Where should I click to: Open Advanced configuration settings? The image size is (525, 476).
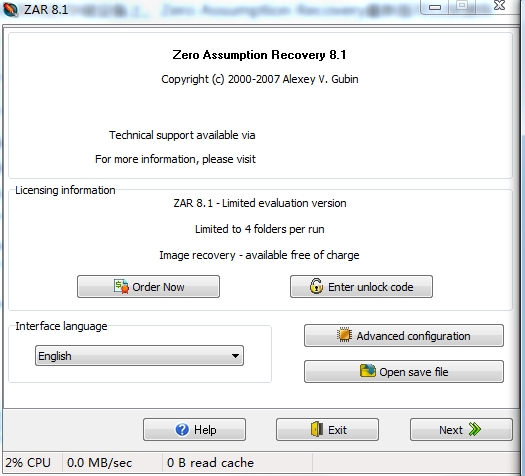pyautogui.click(x=404, y=335)
